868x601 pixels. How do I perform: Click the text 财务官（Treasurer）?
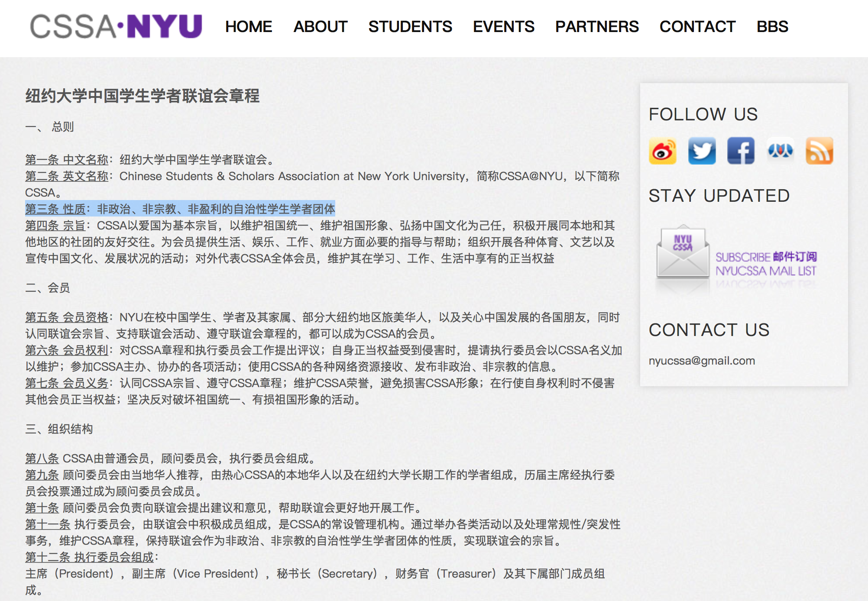coord(448,574)
